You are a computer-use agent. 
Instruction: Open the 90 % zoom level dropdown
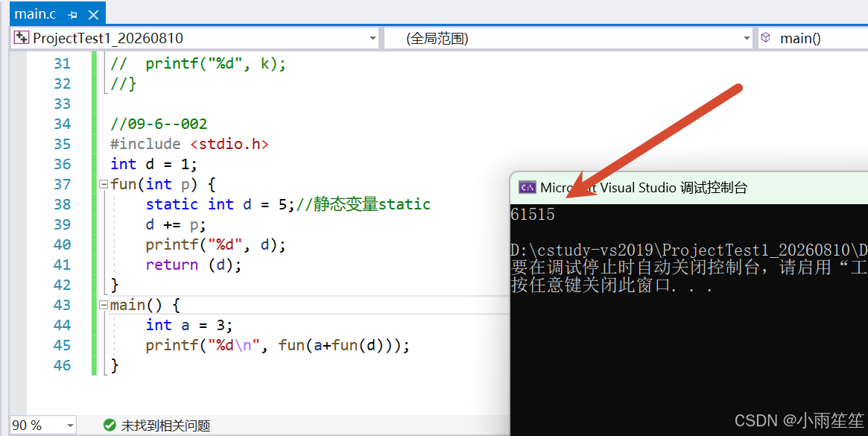coord(70,426)
